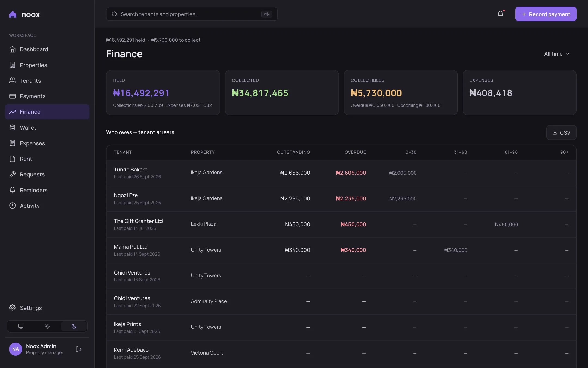Click the noox house logo icon

(13, 14)
